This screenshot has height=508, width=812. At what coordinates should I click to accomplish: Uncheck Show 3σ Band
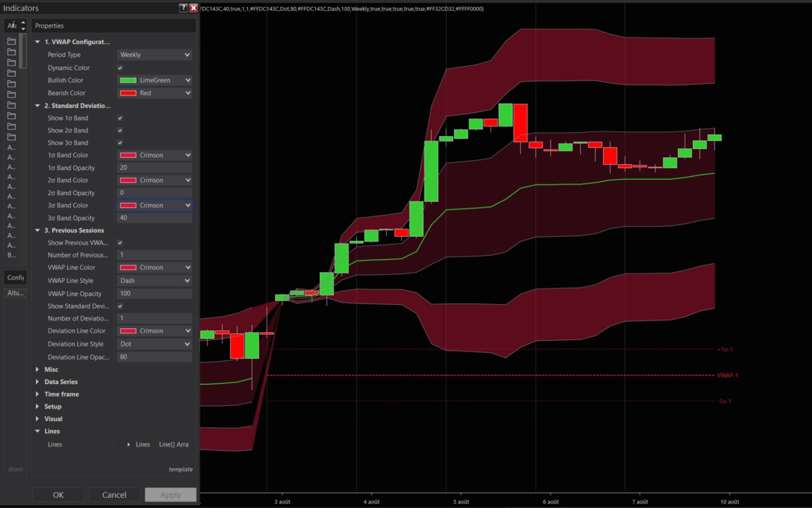click(x=120, y=143)
